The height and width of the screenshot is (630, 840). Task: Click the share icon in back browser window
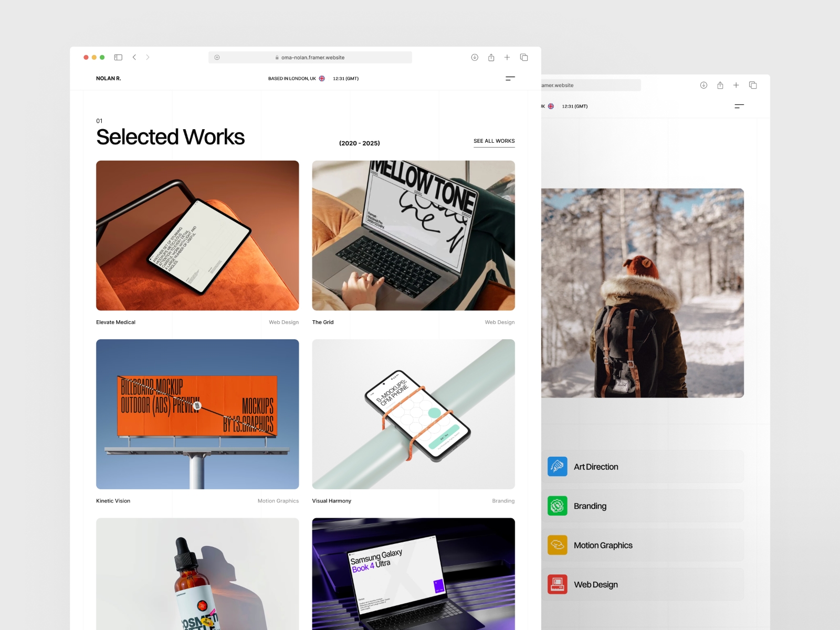[x=720, y=85]
